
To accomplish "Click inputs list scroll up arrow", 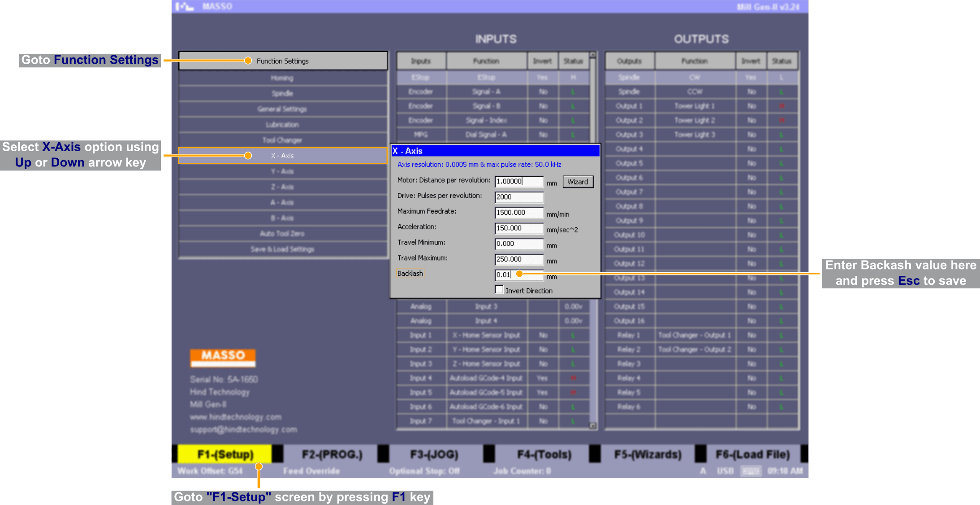I will 592,55.
